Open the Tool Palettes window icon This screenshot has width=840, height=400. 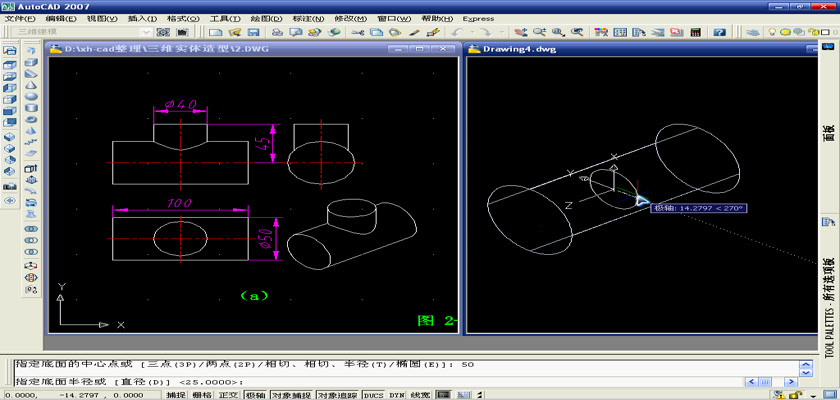click(639, 32)
